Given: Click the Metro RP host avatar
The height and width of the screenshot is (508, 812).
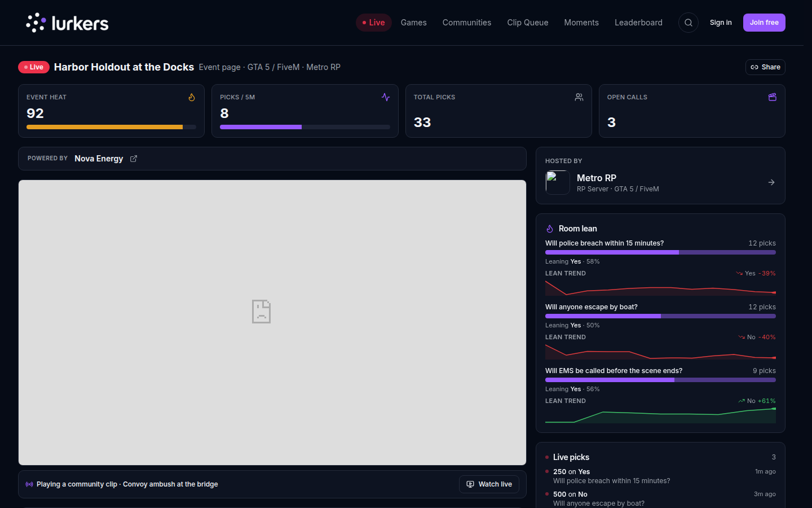Looking at the screenshot, I should coord(558,182).
